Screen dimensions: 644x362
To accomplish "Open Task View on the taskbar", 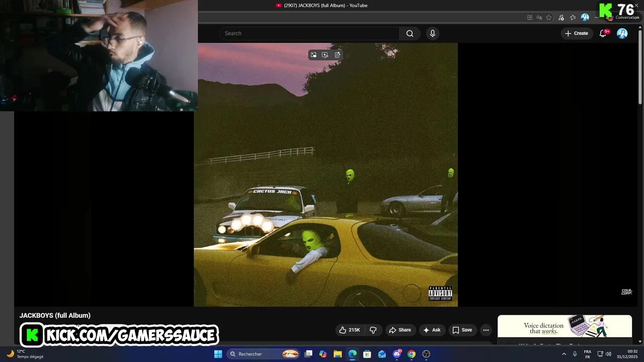I will click(x=308, y=354).
